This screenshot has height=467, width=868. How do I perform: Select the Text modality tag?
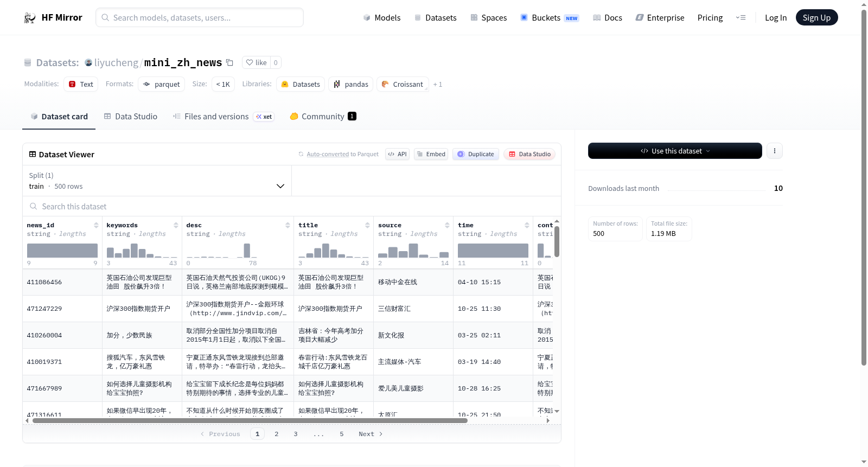click(81, 84)
